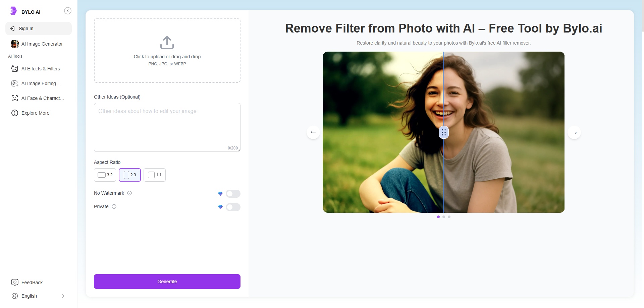Click the upload arrow icon
Viewport: 644px width, 308px height.
click(x=167, y=43)
